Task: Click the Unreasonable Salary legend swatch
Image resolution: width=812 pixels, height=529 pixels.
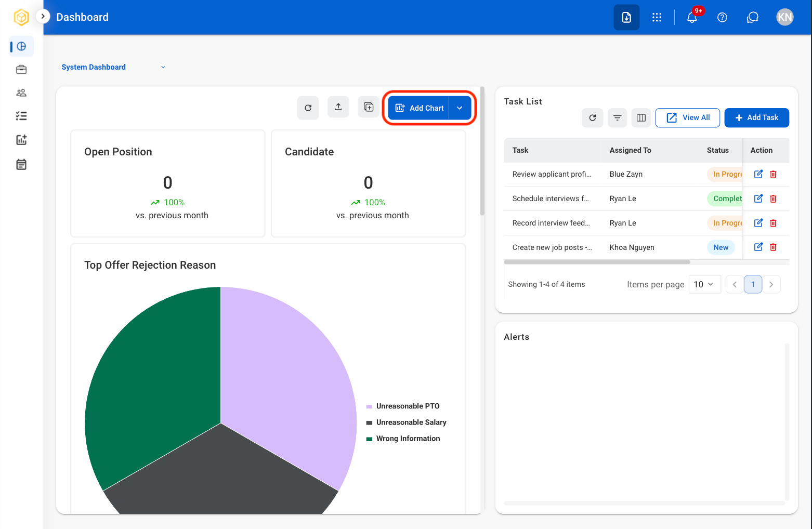Action: [369, 422]
